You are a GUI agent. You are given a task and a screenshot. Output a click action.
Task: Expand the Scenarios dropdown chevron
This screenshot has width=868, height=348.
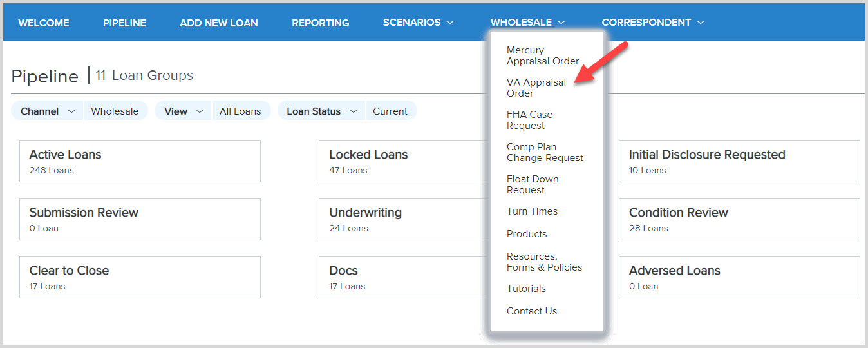[x=450, y=23]
